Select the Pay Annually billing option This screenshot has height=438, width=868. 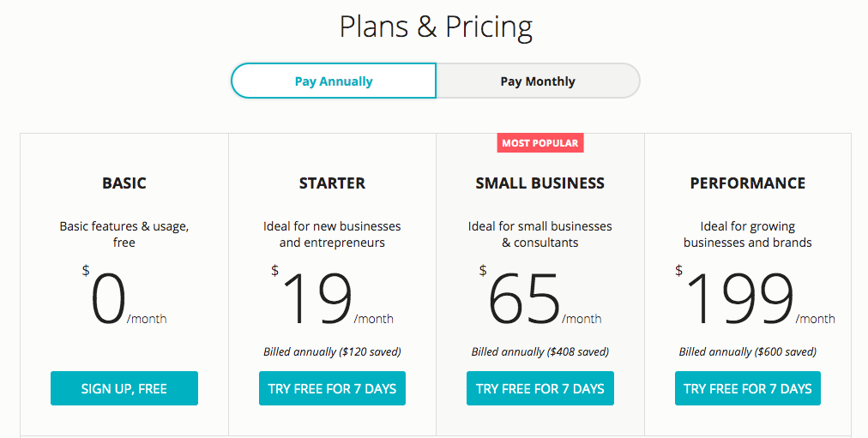334,81
